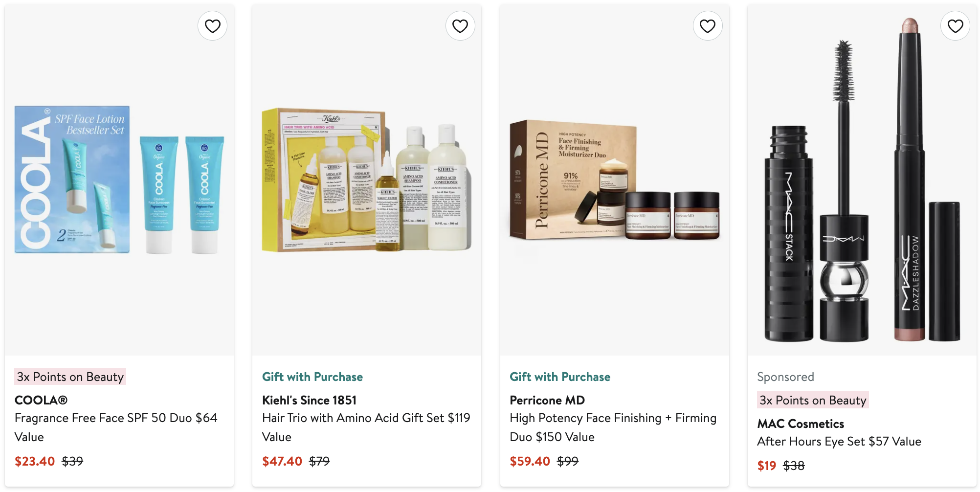Screen dimensions: 980x492
Task: Click Perricone MD brand name
Action: coord(547,400)
